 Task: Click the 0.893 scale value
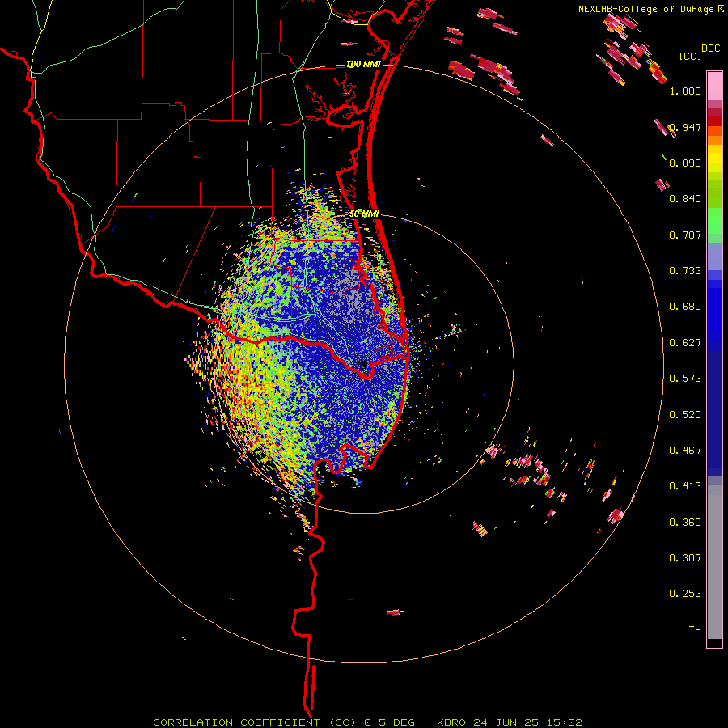685,163
